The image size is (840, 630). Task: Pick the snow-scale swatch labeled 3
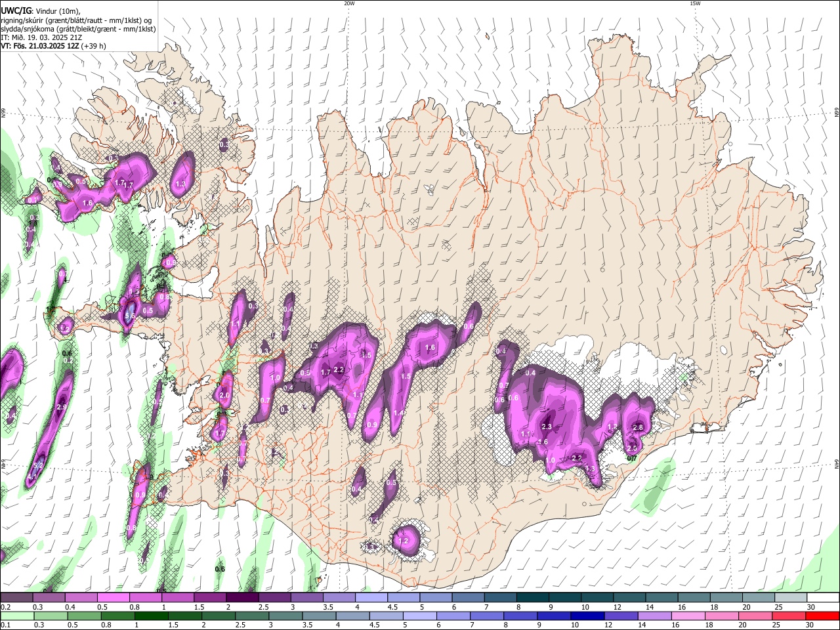pyautogui.click(x=307, y=598)
